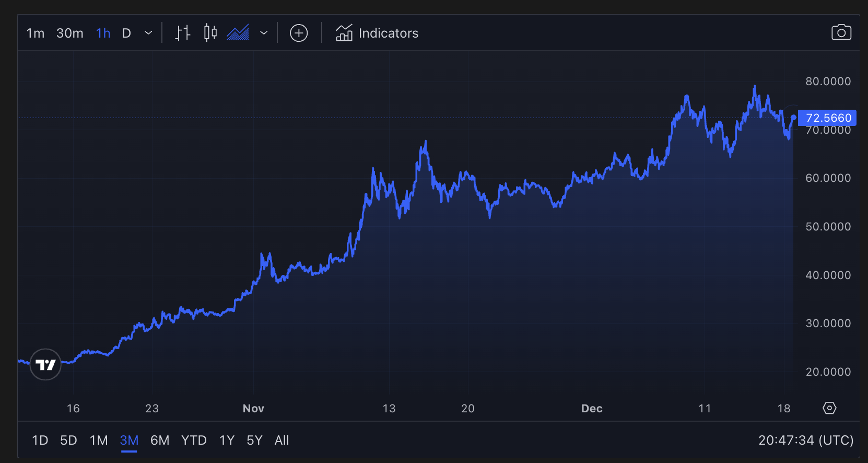Display the All time range

coord(281,441)
